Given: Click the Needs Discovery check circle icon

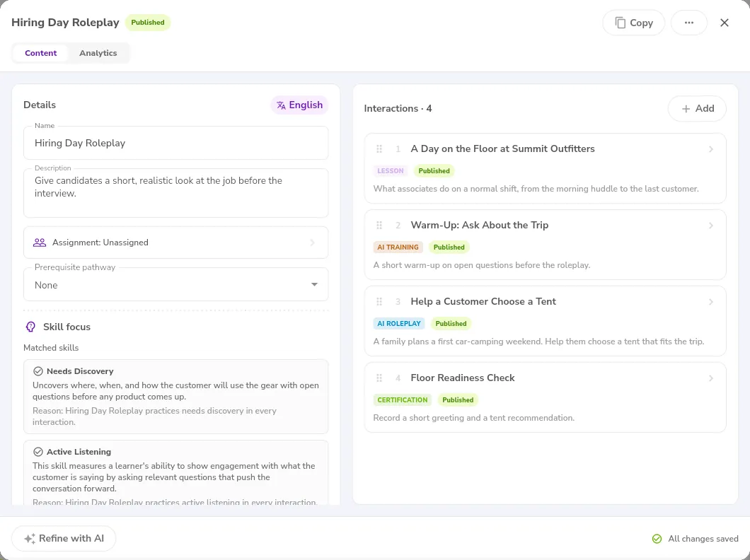Looking at the screenshot, I should (37, 371).
